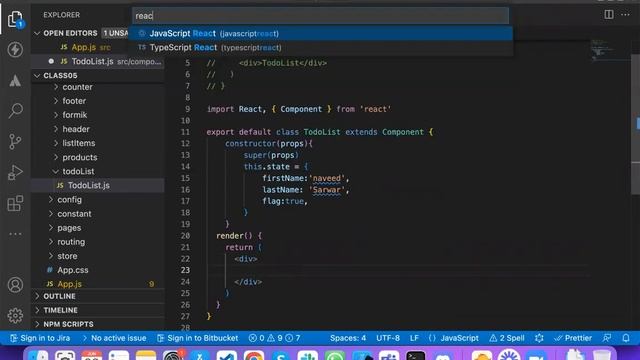This screenshot has width=640, height=360.
Task: Open the Run and Debug icon
Action: click(x=15, y=172)
